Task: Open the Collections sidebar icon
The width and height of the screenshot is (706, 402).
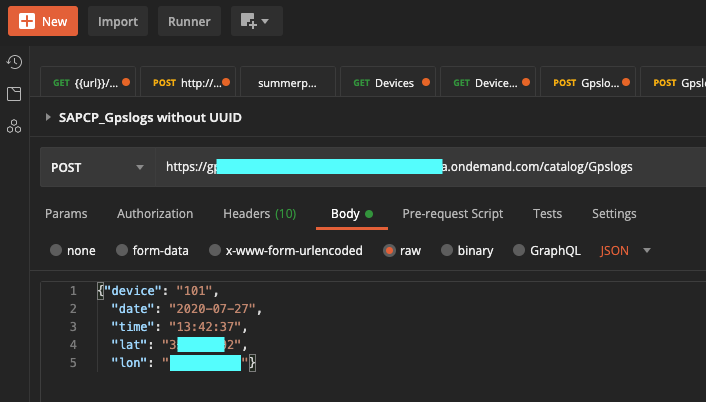Action: (x=14, y=94)
